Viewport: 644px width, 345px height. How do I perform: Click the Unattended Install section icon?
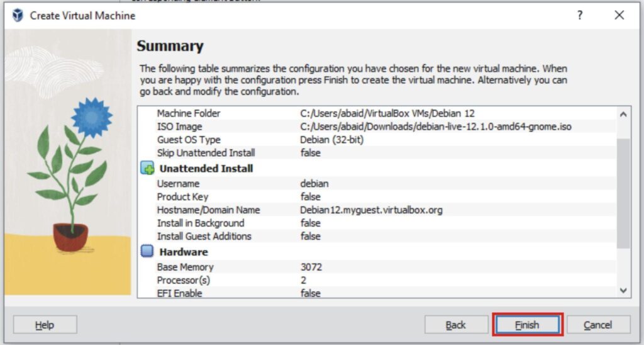coord(147,168)
